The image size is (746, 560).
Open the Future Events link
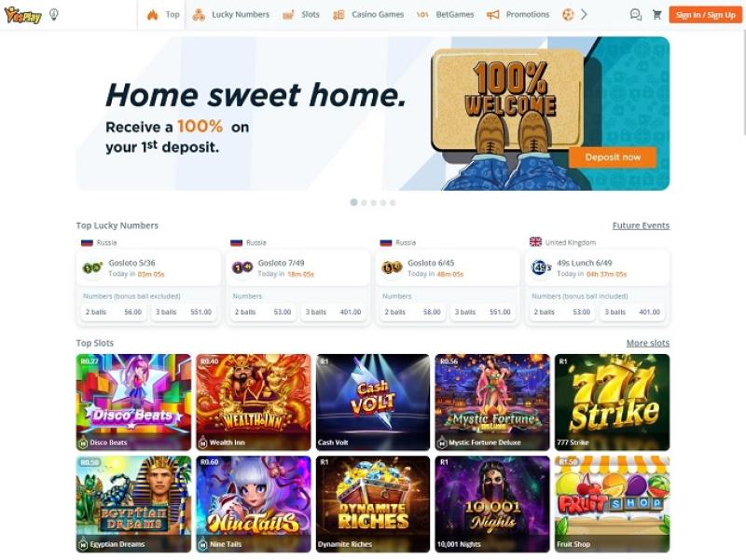[641, 225]
